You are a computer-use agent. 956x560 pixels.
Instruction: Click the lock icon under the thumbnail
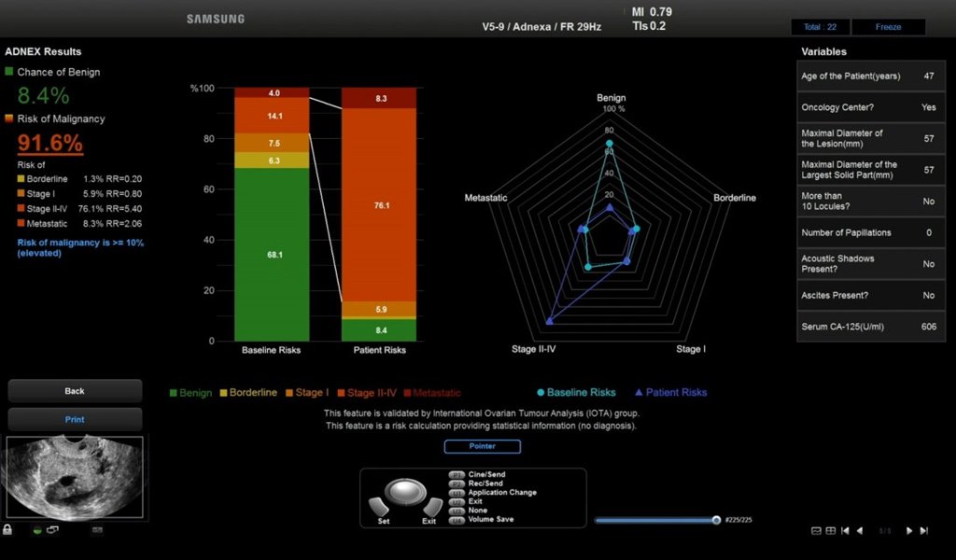(7, 529)
